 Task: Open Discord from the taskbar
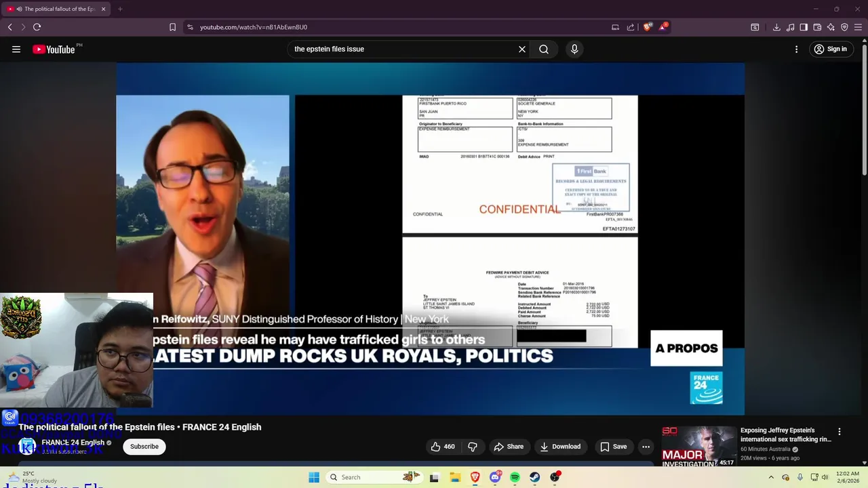click(495, 477)
